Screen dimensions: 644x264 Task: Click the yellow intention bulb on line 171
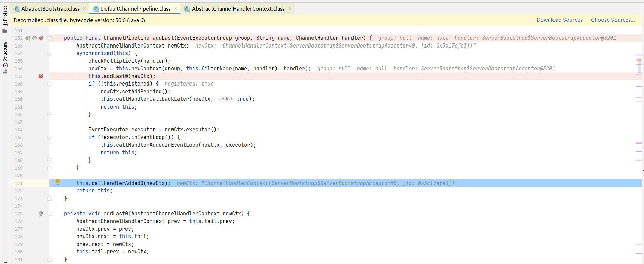pos(58,182)
